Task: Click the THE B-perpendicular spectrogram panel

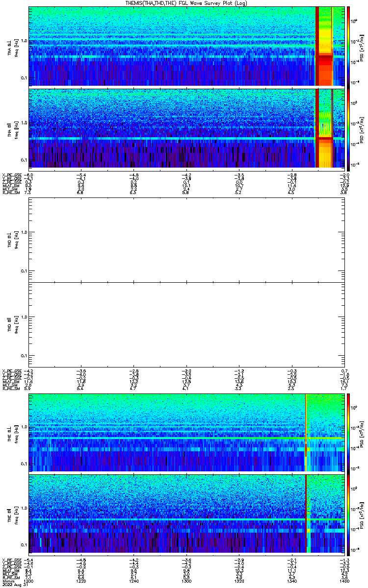Action: point(186,432)
